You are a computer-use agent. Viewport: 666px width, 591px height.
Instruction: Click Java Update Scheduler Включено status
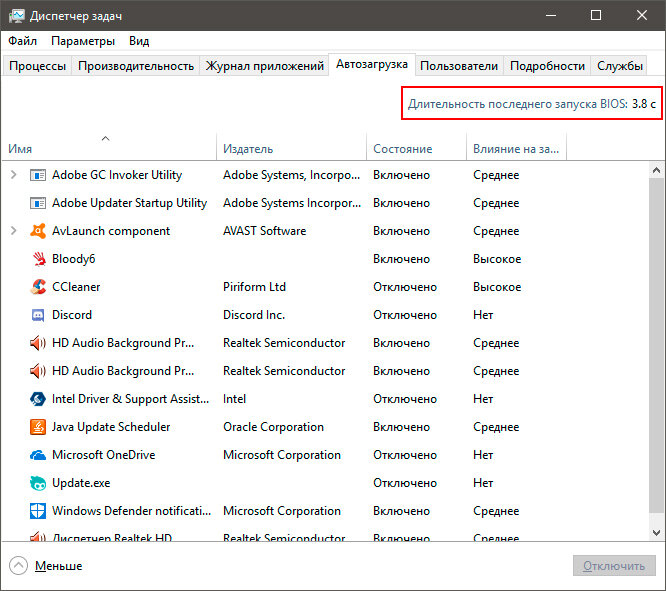tap(401, 427)
